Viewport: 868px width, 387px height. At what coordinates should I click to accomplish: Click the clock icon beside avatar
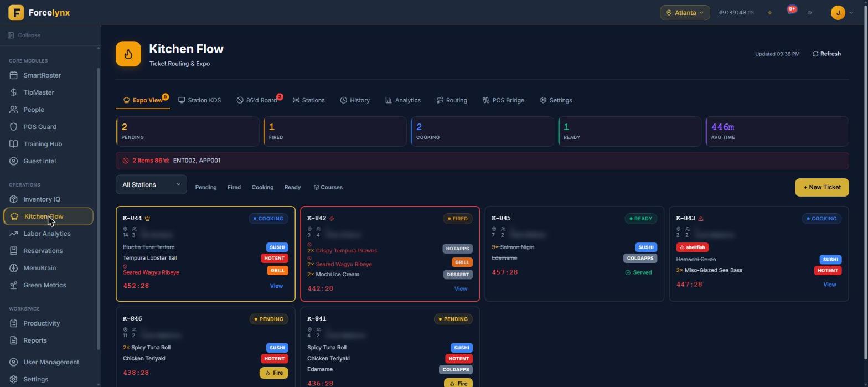(x=809, y=13)
